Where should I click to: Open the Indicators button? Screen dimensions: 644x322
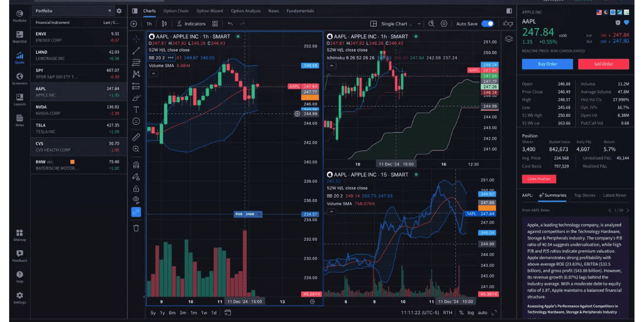point(191,24)
